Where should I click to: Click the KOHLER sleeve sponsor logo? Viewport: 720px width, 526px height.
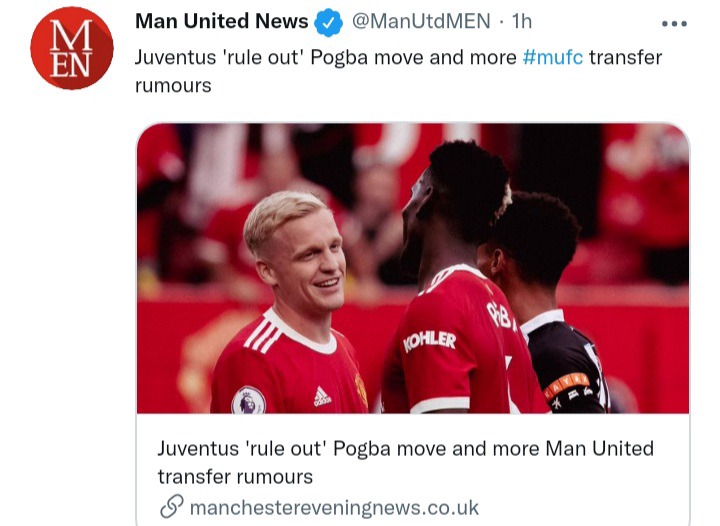pyautogui.click(x=430, y=340)
